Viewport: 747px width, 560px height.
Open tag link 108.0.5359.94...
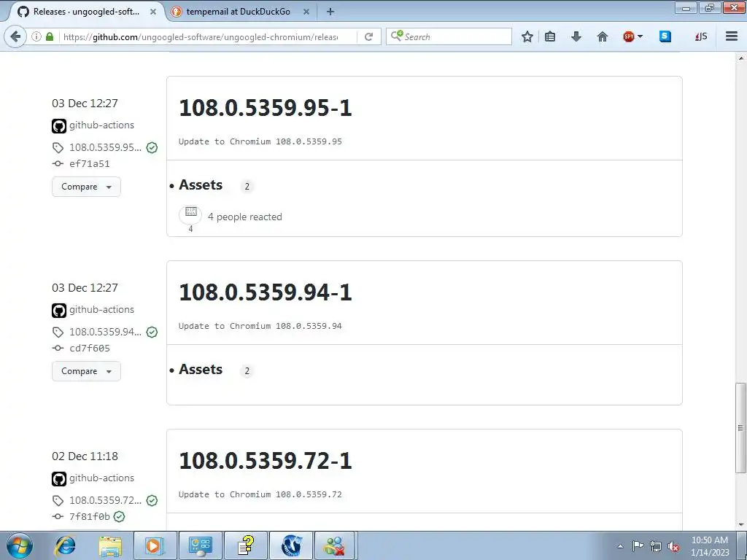click(x=105, y=332)
